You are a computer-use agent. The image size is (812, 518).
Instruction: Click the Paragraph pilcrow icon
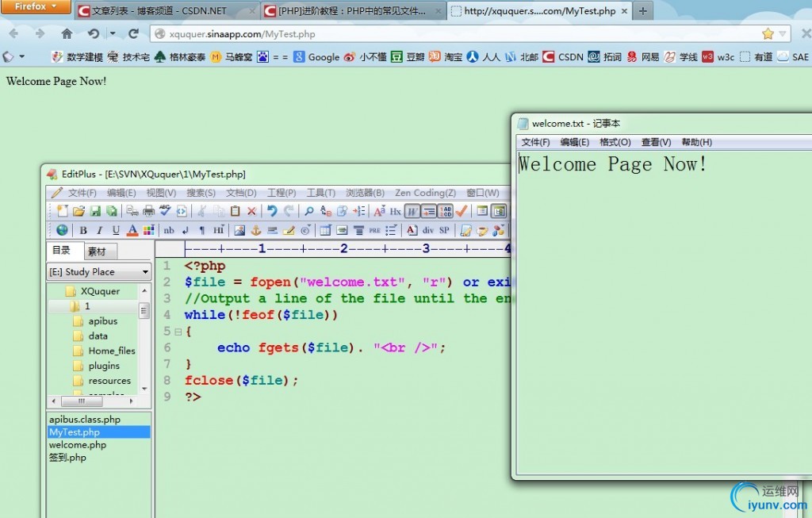(x=202, y=231)
